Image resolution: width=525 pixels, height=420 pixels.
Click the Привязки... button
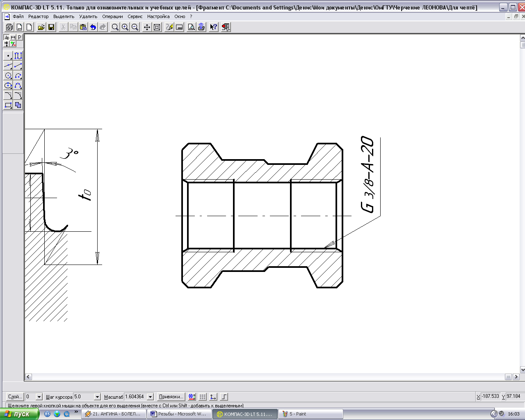[x=171, y=397]
